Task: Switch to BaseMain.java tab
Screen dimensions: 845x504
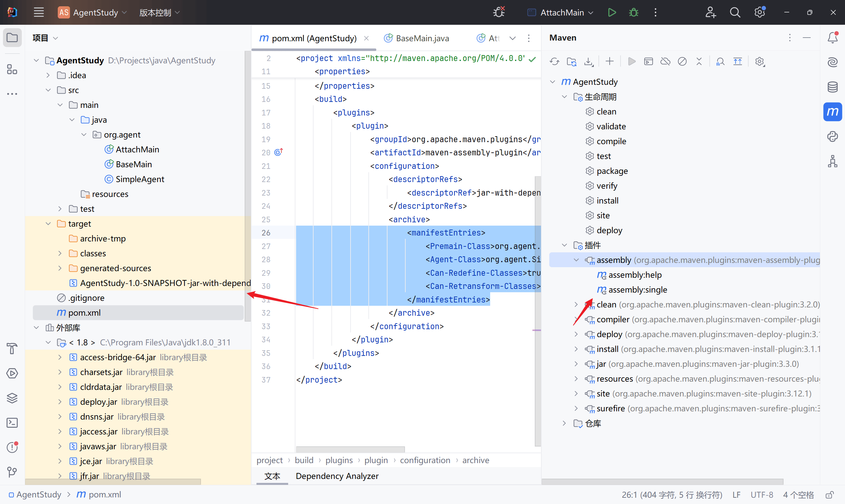Action: (x=422, y=38)
